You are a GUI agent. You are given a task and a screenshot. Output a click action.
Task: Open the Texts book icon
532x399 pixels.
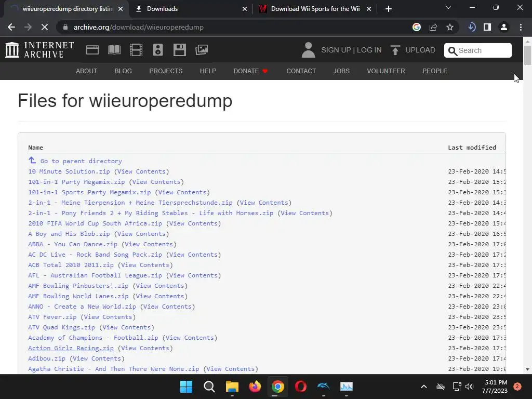point(114,50)
